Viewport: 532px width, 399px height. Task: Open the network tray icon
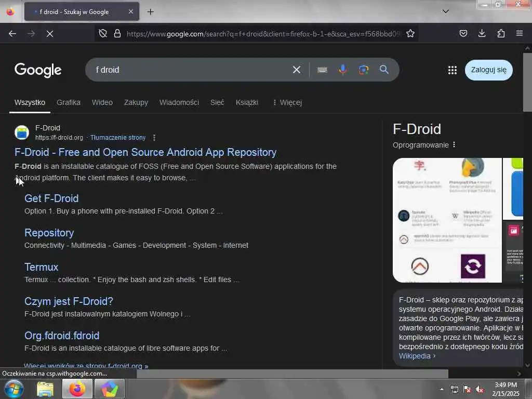[x=454, y=390]
